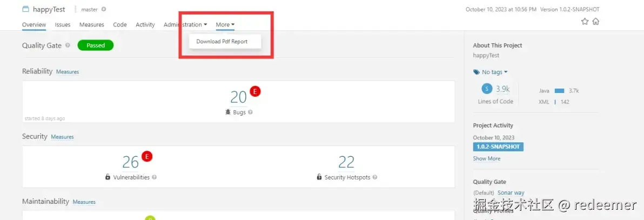The image size is (644, 220).
Task: Select Download Pdf Report menu entry
Action: click(x=222, y=41)
